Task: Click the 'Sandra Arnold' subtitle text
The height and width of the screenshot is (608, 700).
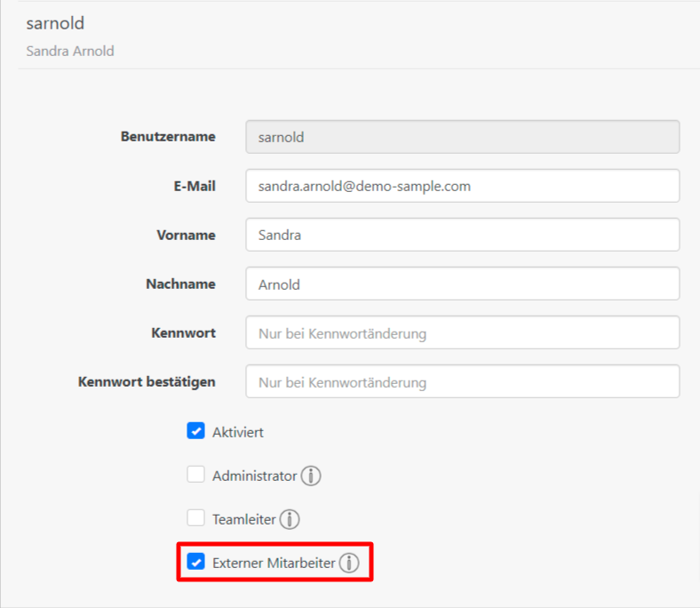Action: pos(70,51)
